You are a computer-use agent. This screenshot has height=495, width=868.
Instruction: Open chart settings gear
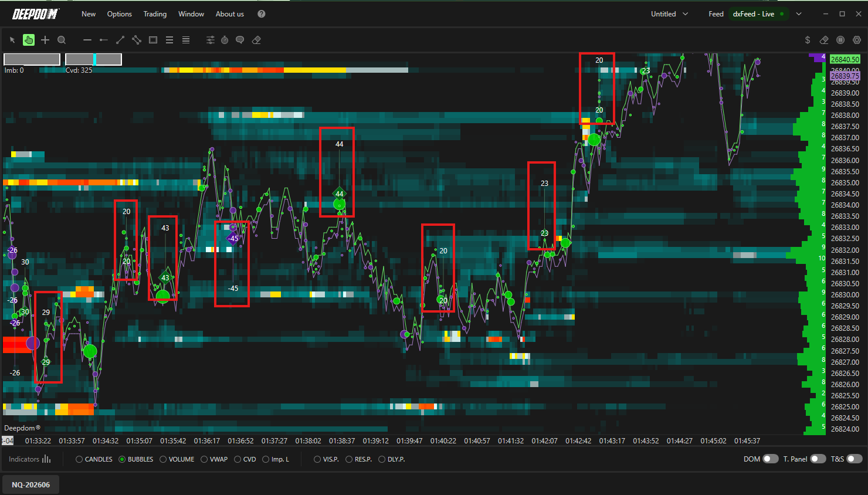(x=857, y=40)
